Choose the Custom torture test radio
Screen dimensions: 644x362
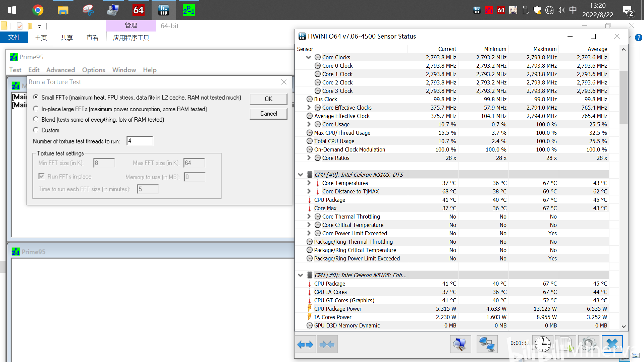coord(36,130)
